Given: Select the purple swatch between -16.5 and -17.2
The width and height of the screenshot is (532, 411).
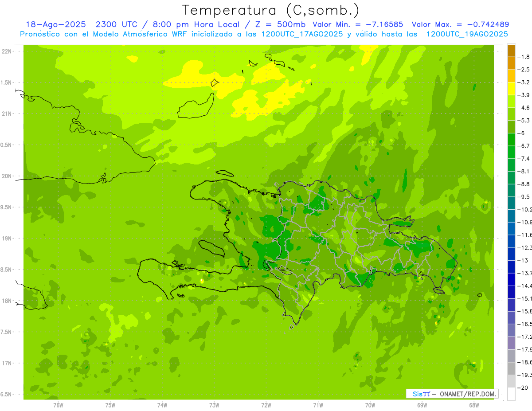Looking at the screenshot, I should click(x=511, y=330).
